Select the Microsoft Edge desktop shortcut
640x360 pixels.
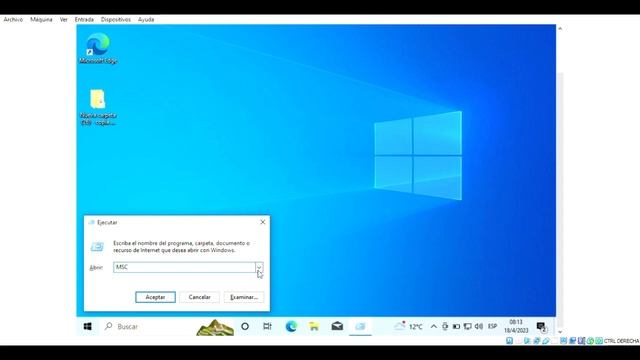tap(98, 48)
